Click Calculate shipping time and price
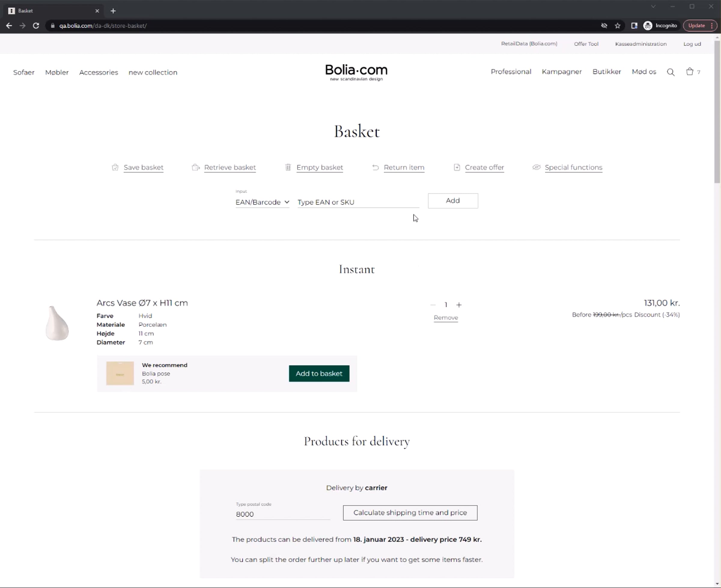The image size is (721, 588). [410, 512]
